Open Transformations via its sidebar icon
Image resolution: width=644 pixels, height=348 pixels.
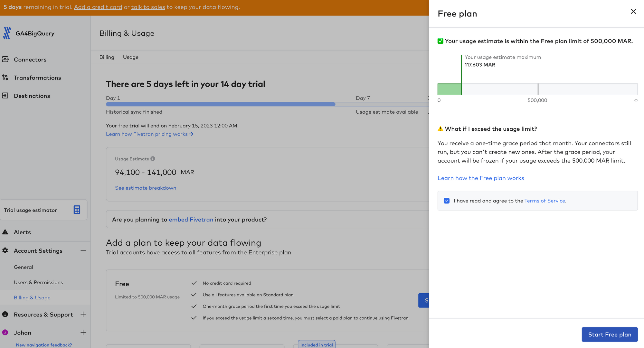pyautogui.click(x=5, y=78)
